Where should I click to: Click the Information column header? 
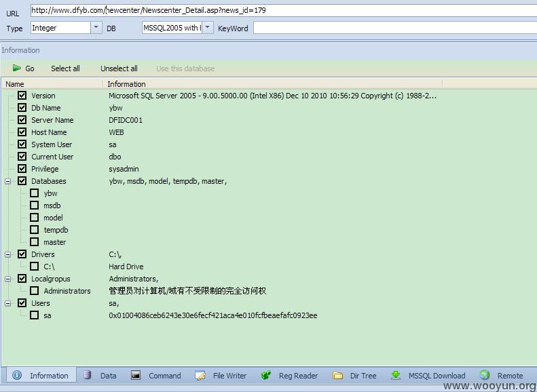pos(273,84)
